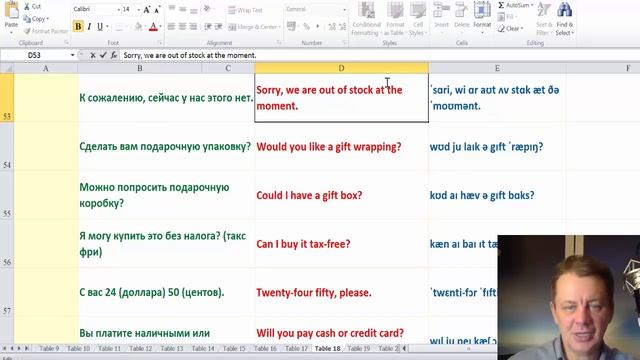The height and width of the screenshot is (360, 640).
Task: Toggle italic formatting
Action: pos(89,27)
